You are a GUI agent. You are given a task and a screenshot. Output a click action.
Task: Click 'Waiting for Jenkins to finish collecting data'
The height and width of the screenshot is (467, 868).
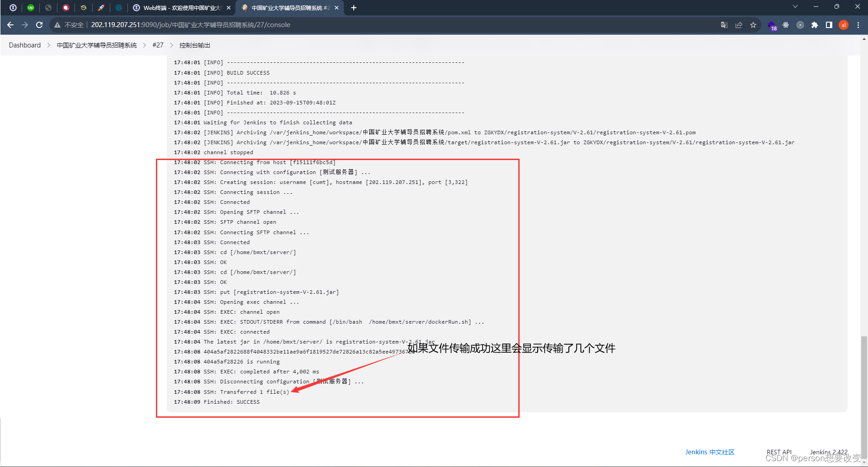point(263,123)
